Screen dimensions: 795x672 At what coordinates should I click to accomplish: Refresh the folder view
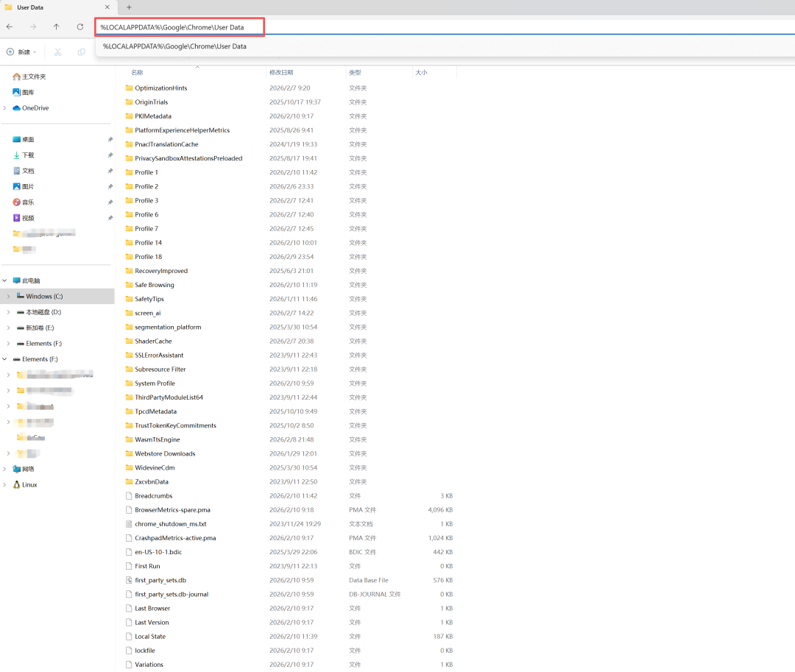click(x=80, y=26)
